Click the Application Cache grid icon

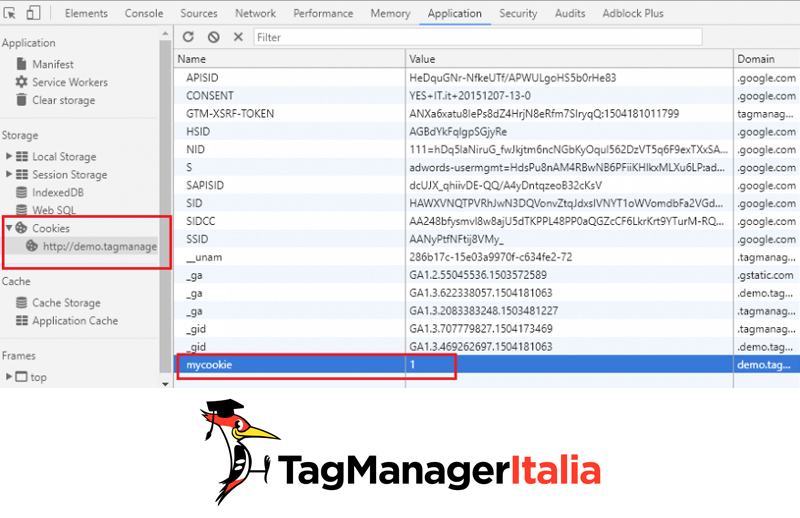point(22,320)
